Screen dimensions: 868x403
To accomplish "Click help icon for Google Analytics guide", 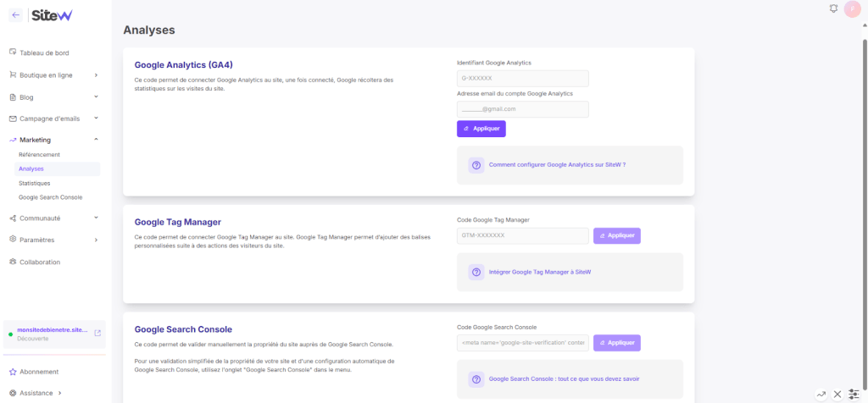I will point(476,165).
